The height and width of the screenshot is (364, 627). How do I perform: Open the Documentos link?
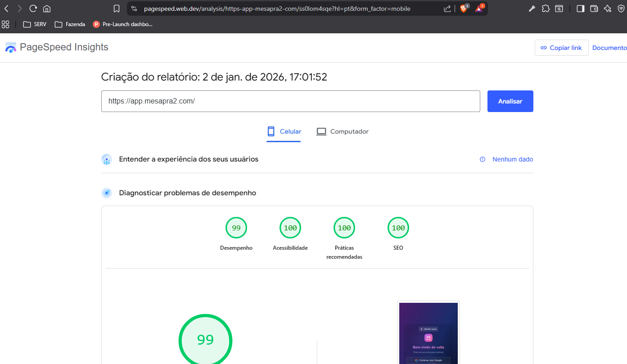point(609,48)
